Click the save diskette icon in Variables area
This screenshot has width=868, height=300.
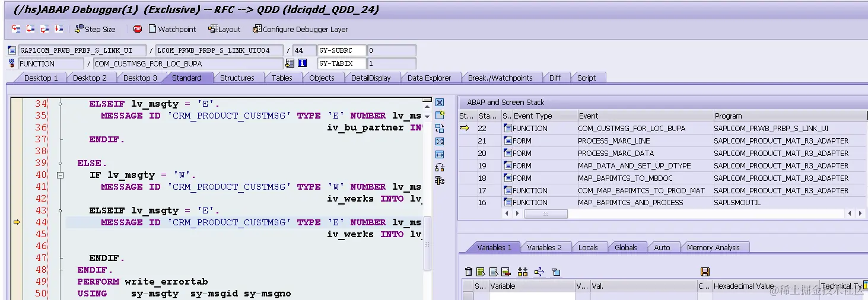point(705,272)
